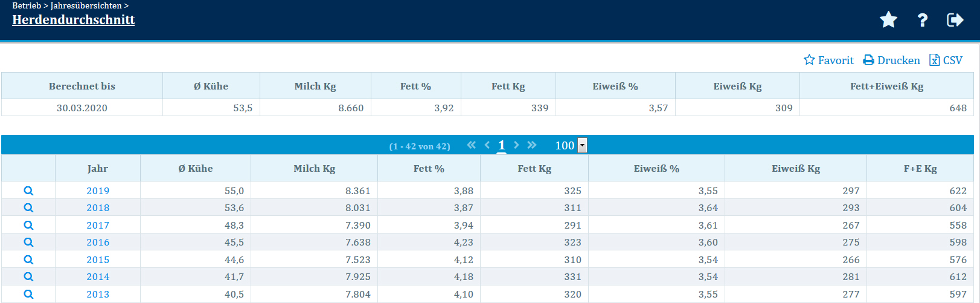
Task: Open the 2015 year link
Action: [98, 259]
